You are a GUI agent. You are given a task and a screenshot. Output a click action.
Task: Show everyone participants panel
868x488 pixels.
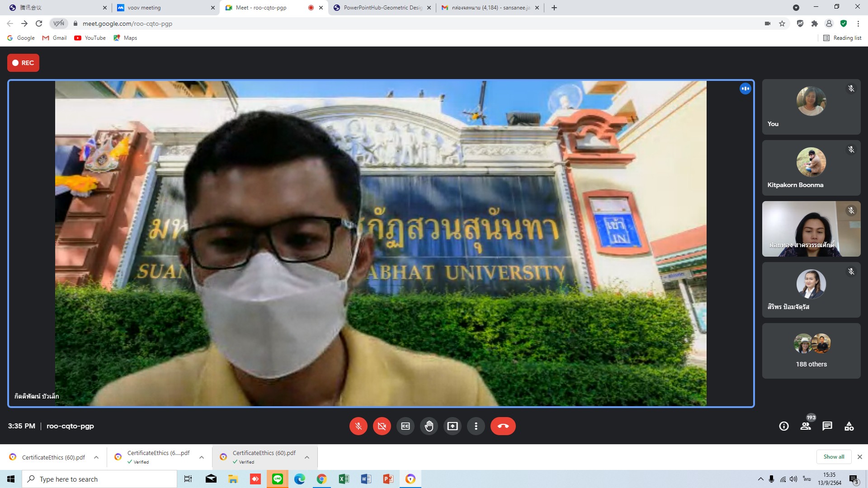tap(806, 426)
